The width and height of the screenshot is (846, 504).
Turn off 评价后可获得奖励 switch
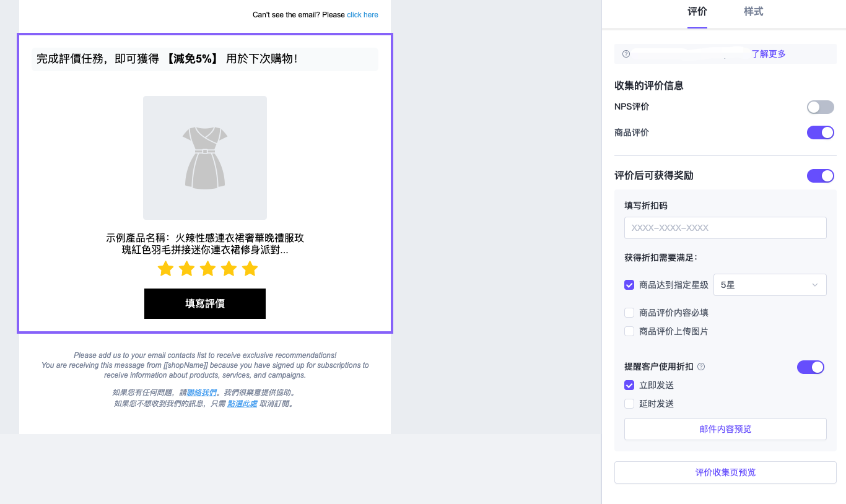820,176
